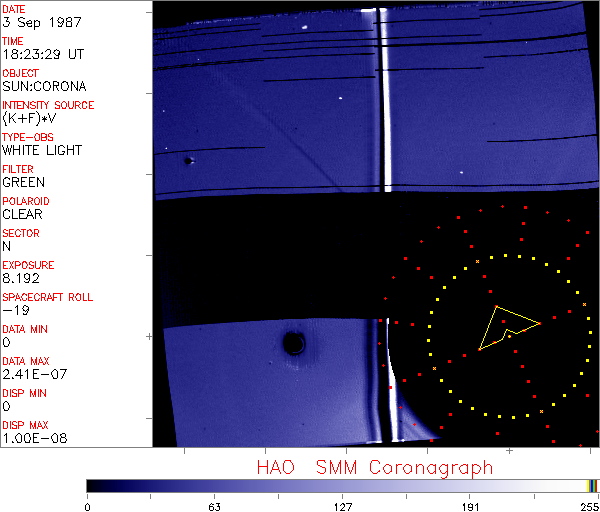Viewport: 600px width, 512px height.
Task: Click the POLAROID label
Action: pyautogui.click(x=26, y=201)
